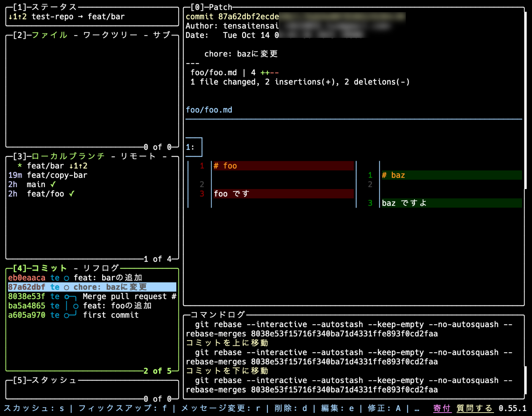Click the スカッシュ: s keybinding hint
Viewport: 532px width, 416px height.
tap(34, 408)
